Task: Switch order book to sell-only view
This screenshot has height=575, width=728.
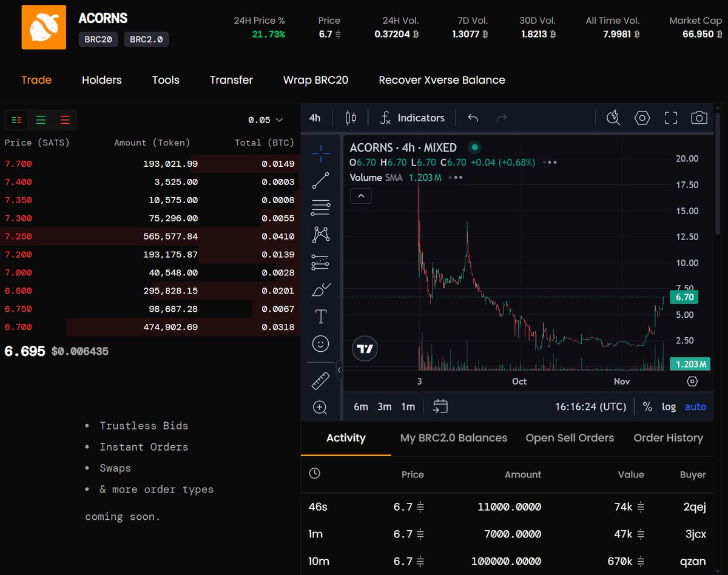Action: (x=65, y=119)
